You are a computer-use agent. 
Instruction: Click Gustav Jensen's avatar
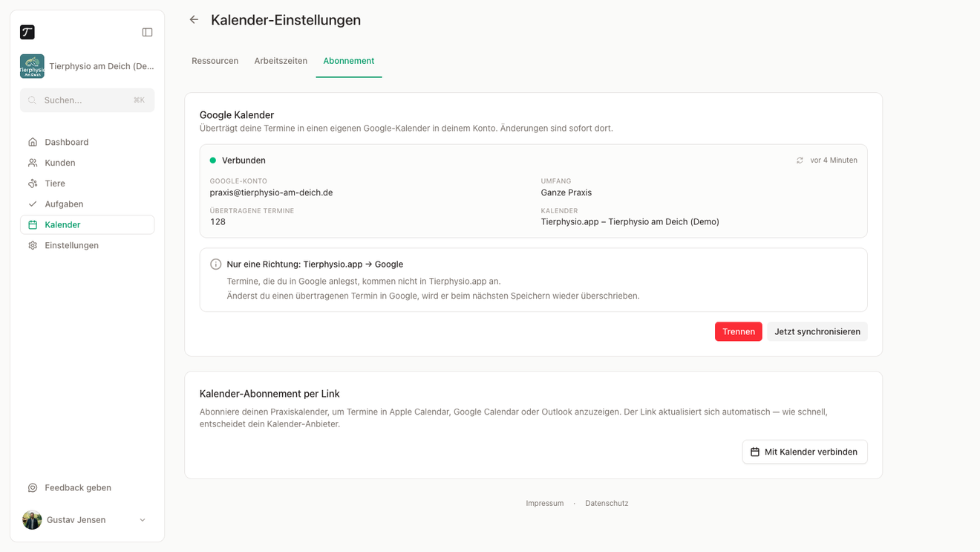pos(32,520)
